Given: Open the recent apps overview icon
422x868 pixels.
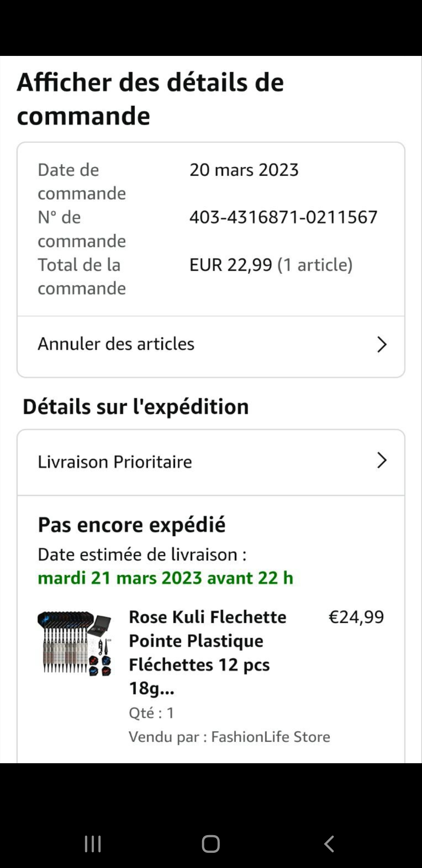Looking at the screenshot, I should click(x=93, y=844).
